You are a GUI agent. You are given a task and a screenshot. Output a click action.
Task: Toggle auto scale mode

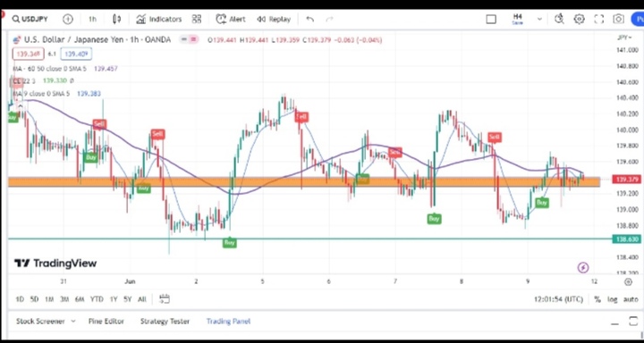point(631,299)
